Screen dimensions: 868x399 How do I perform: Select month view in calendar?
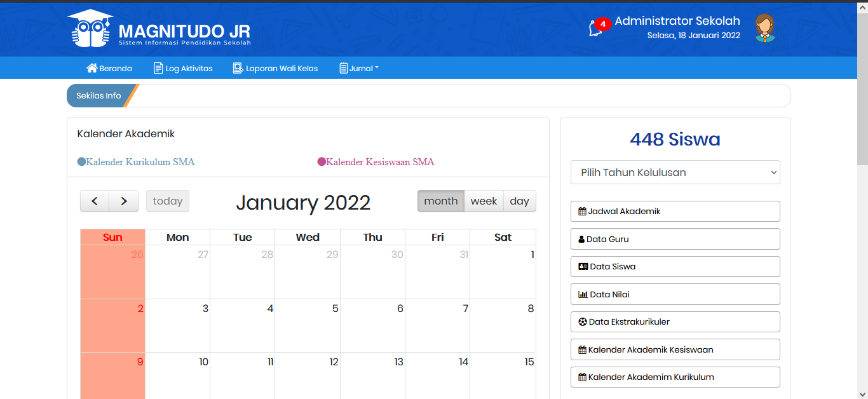(440, 201)
